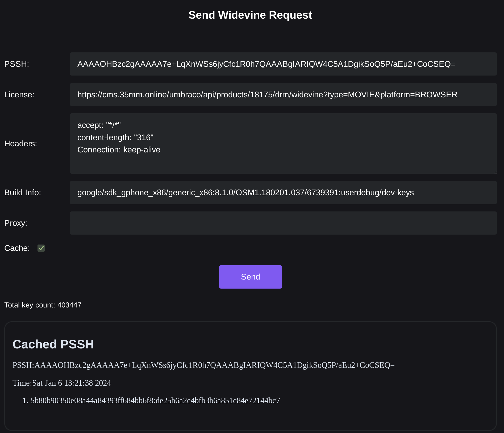Click the content-length header line
This screenshot has height=433, width=504.
115,138
